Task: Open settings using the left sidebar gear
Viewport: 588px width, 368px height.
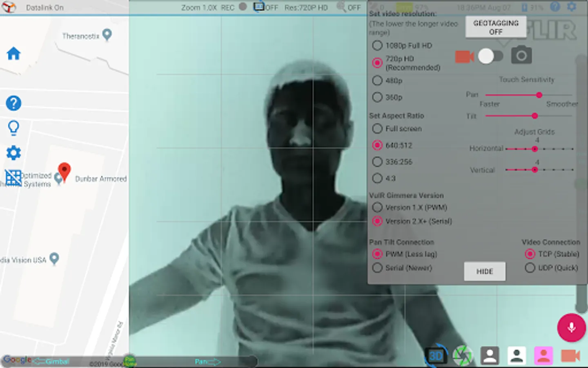Action: click(13, 153)
